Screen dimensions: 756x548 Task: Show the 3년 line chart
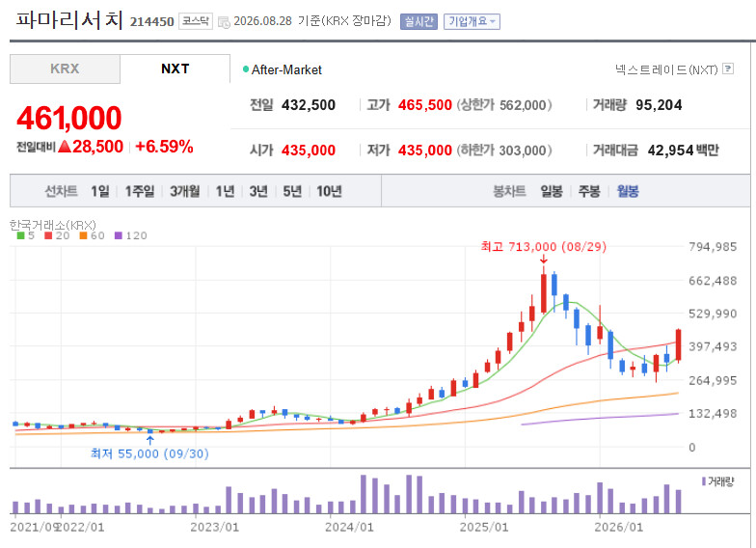pyautogui.click(x=258, y=191)
